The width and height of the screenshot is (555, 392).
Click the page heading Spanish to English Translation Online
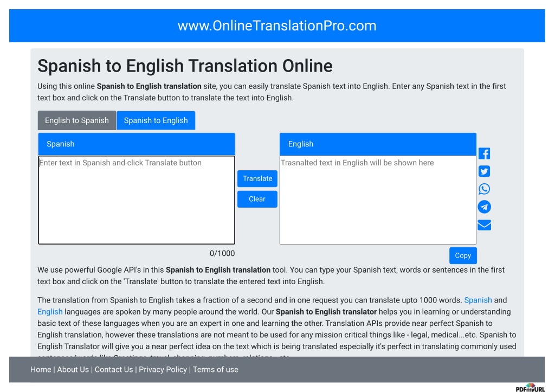click(185, 66)
